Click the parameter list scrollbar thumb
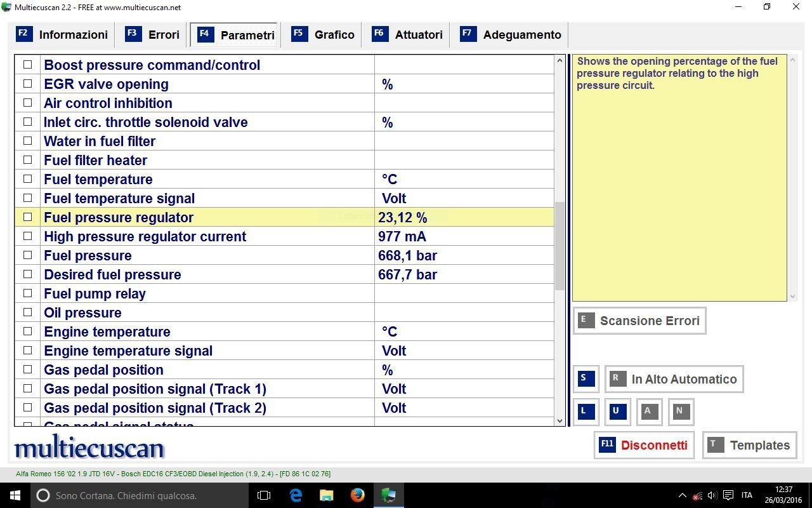812x508 pixels. (560, 246)
